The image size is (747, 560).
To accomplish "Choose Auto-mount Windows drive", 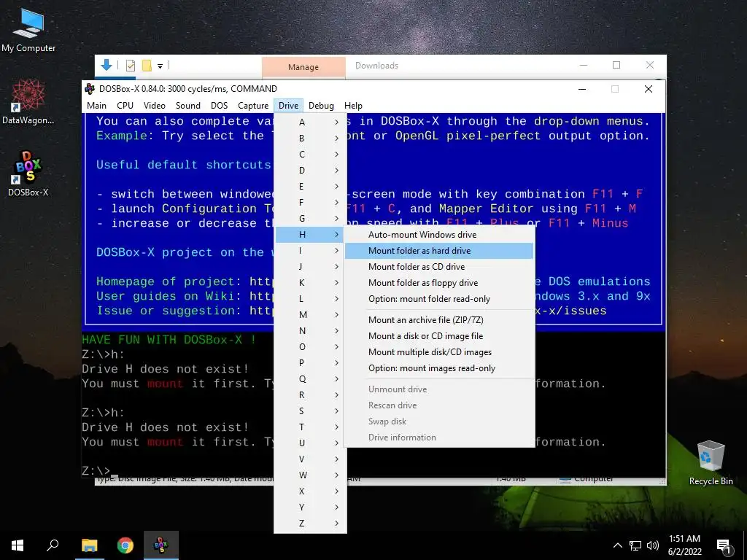I will (x=438, y=234).
